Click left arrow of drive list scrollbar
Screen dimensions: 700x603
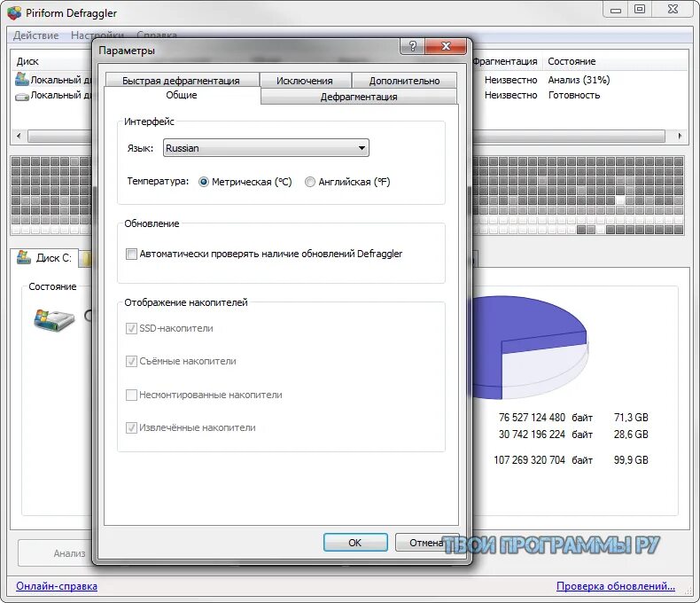tap(19, 136)
